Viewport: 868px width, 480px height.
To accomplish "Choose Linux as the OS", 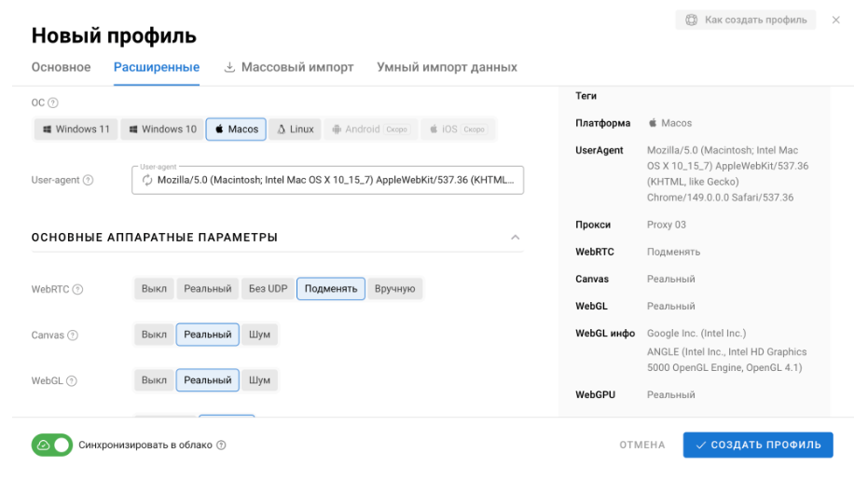I will coord(295,129).
